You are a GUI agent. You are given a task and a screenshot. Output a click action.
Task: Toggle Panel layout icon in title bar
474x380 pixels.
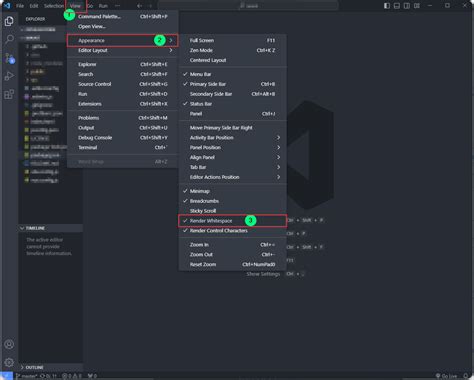(397, 6)
